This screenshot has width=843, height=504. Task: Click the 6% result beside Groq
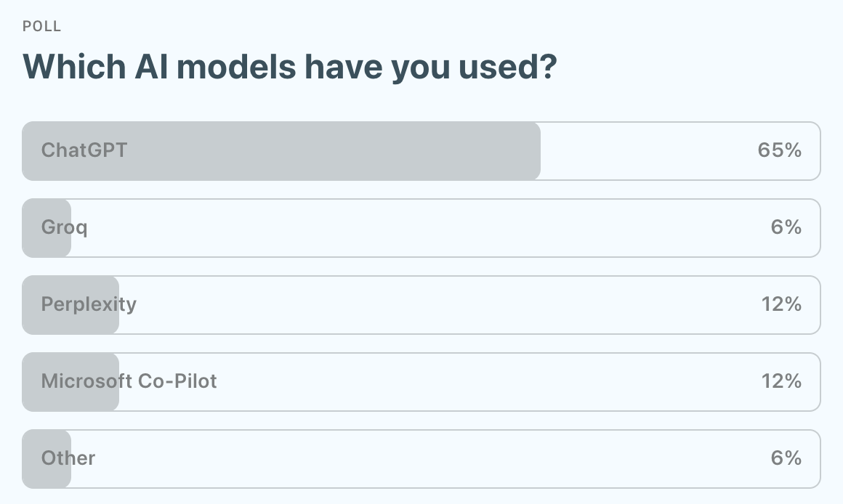pos(786,227)
